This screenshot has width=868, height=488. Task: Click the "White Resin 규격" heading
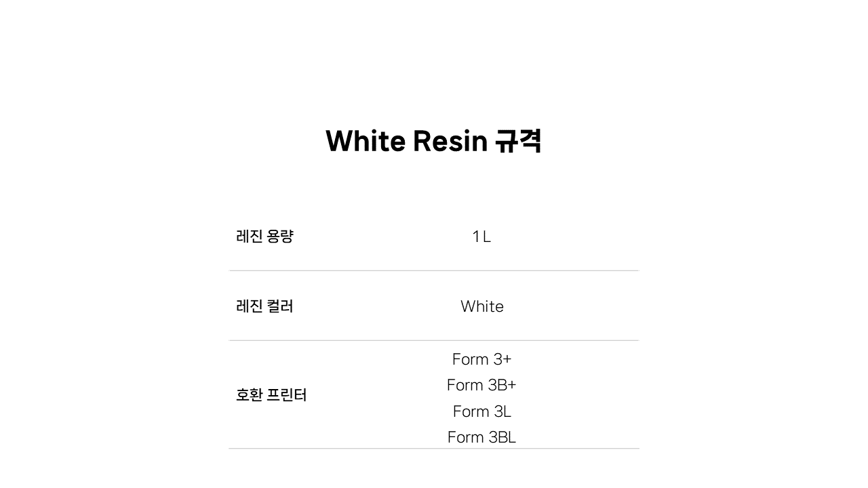click(x=433, y=141)
